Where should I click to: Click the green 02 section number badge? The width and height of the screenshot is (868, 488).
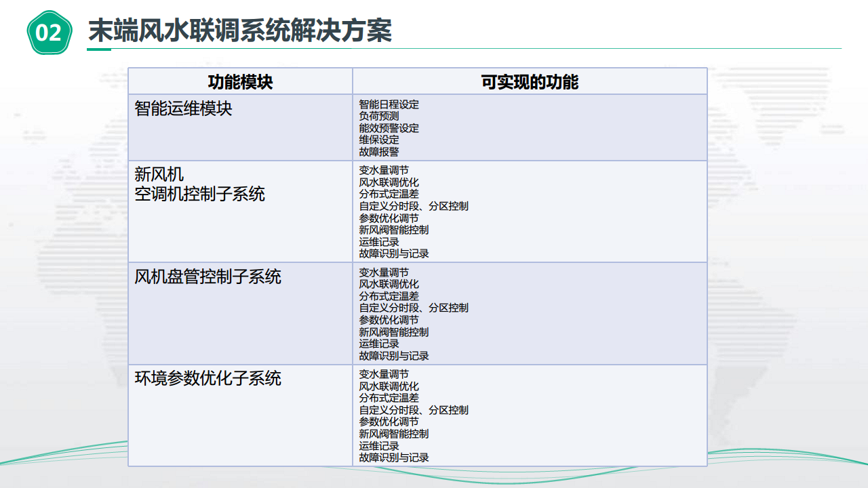[49, 32]
